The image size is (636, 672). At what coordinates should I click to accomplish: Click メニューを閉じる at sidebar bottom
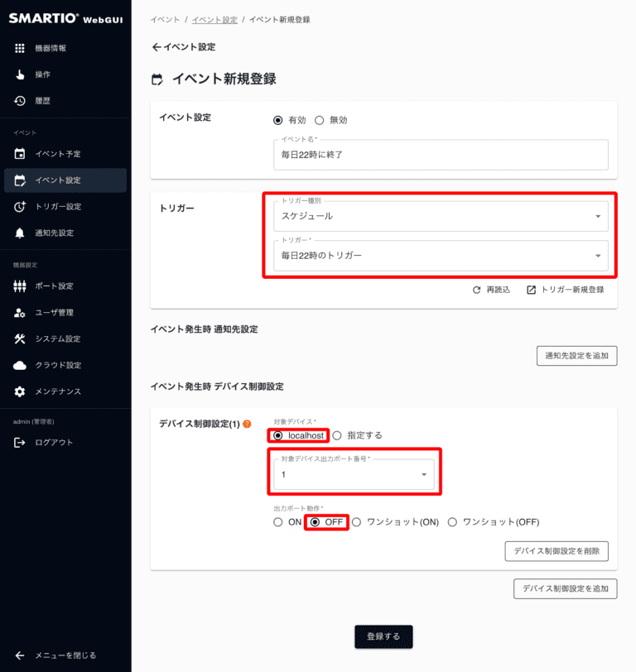click(x=65, y=655)
